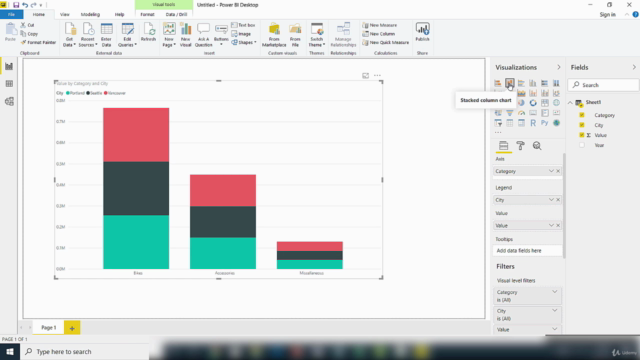Expand the Category filter card
Image resolution: width=640 pixels, height=360 pixels.
[x=554, y=292]
